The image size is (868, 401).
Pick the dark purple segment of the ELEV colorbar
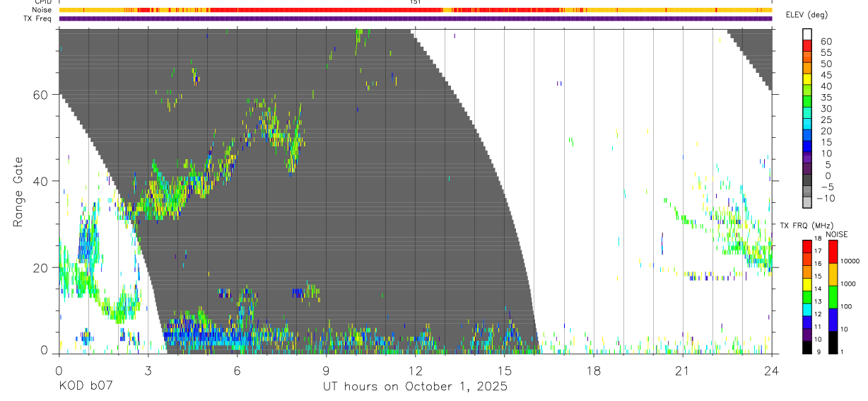coord(807,170)
